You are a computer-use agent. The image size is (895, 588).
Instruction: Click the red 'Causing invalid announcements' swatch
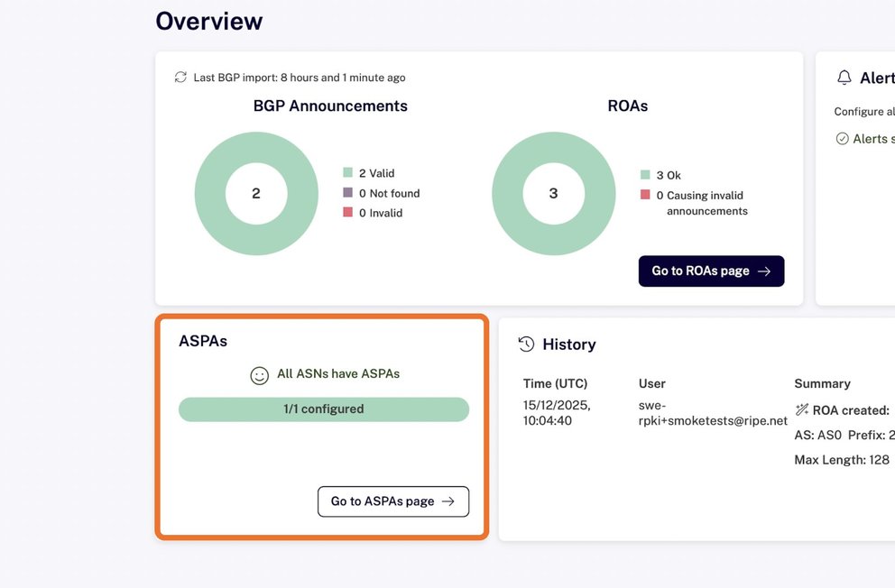tap(645, 195)
